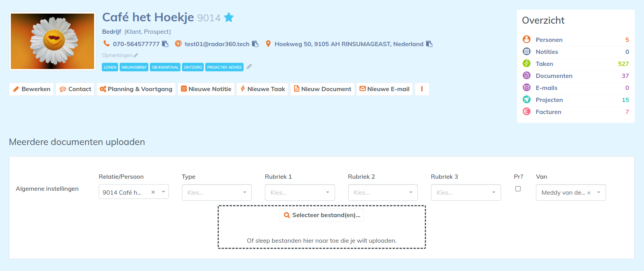Click the company title Café het Hoekje

148,17
